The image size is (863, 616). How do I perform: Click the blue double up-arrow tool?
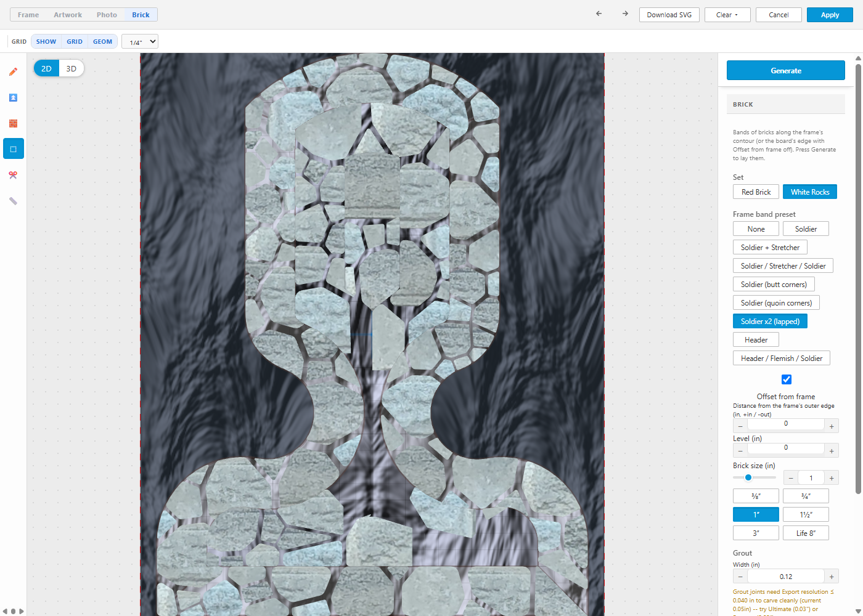(x=13, y=97)
